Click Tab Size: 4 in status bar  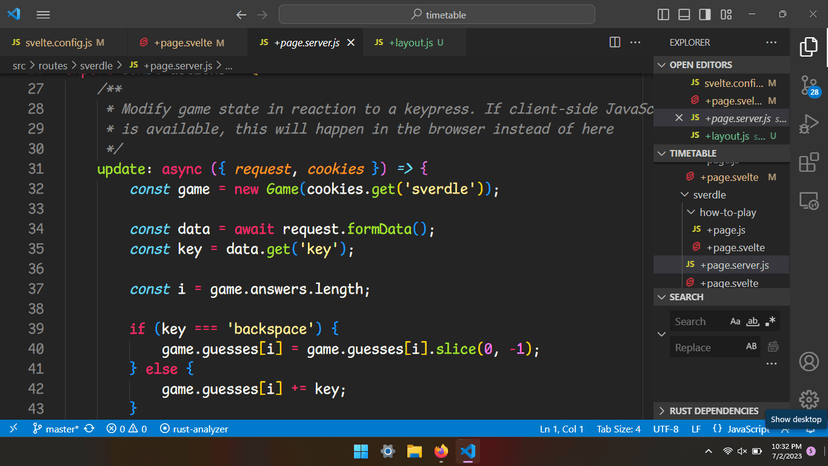pyautogui.click(x=618, y=429)
